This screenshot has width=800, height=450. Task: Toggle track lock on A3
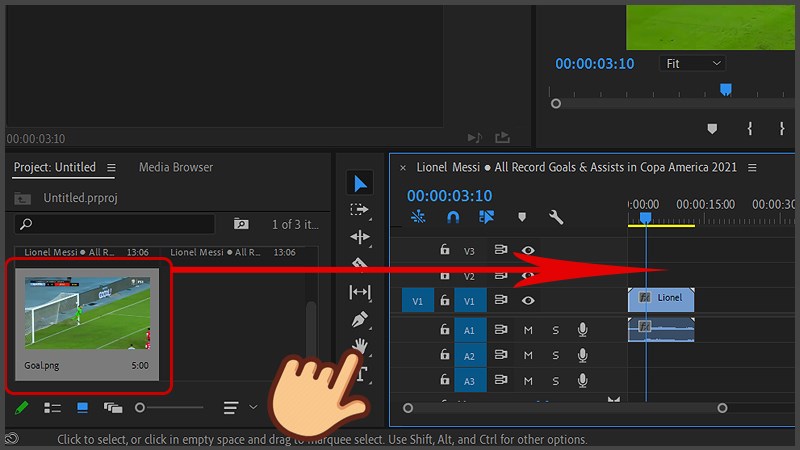point(444,380)
